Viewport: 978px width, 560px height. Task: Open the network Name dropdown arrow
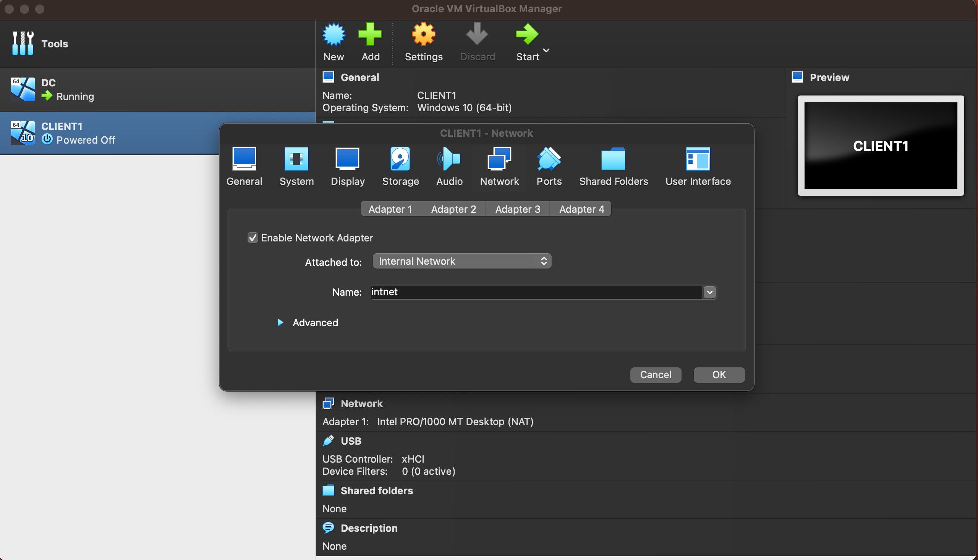(x=709, y=292)
